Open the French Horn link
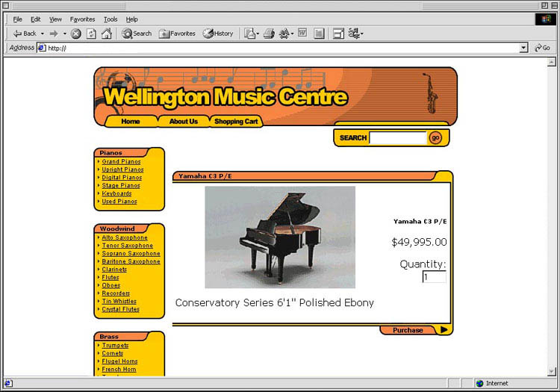This screenshot has height=392, width=560. point(119,369)
